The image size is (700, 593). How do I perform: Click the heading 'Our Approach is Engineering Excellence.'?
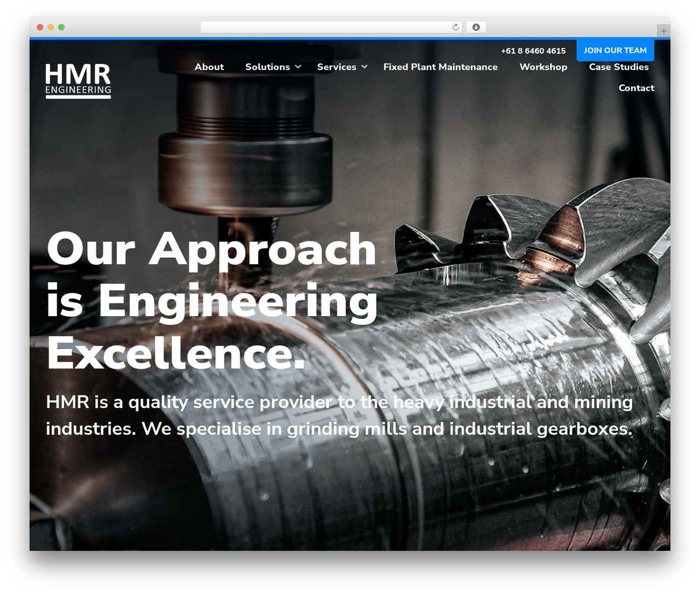coord(212,301)
